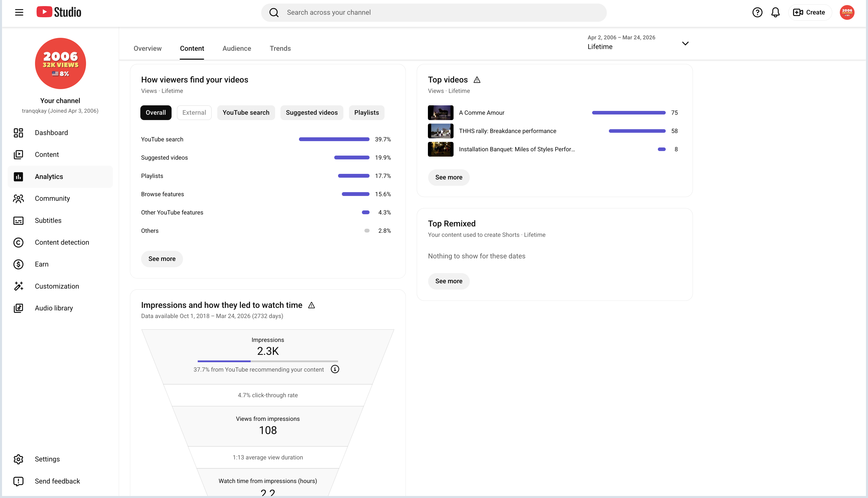This screenshot has height=498, width=868.
Task: Click the Create button
Action: point(810,13)
